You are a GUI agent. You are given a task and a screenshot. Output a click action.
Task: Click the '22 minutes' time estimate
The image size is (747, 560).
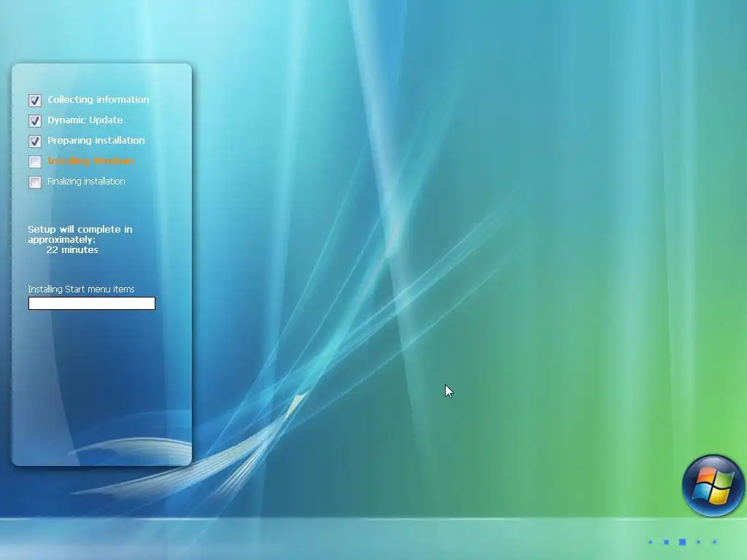tap(72, 250)
